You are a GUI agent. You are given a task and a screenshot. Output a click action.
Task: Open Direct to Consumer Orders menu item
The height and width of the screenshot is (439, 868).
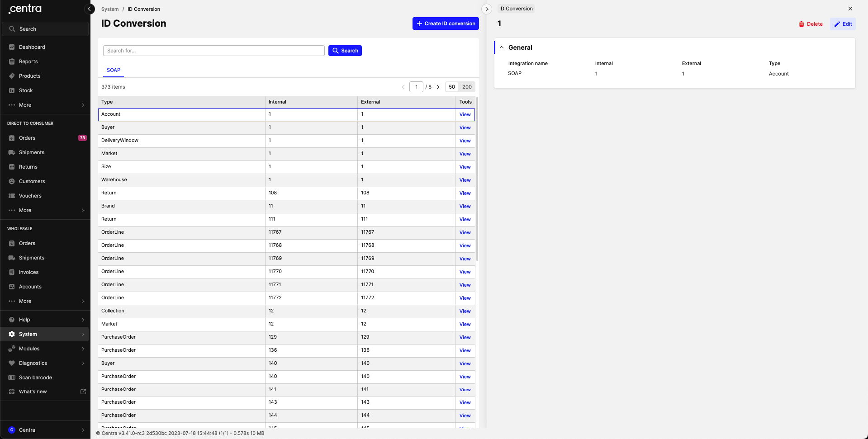coord(27,138)
